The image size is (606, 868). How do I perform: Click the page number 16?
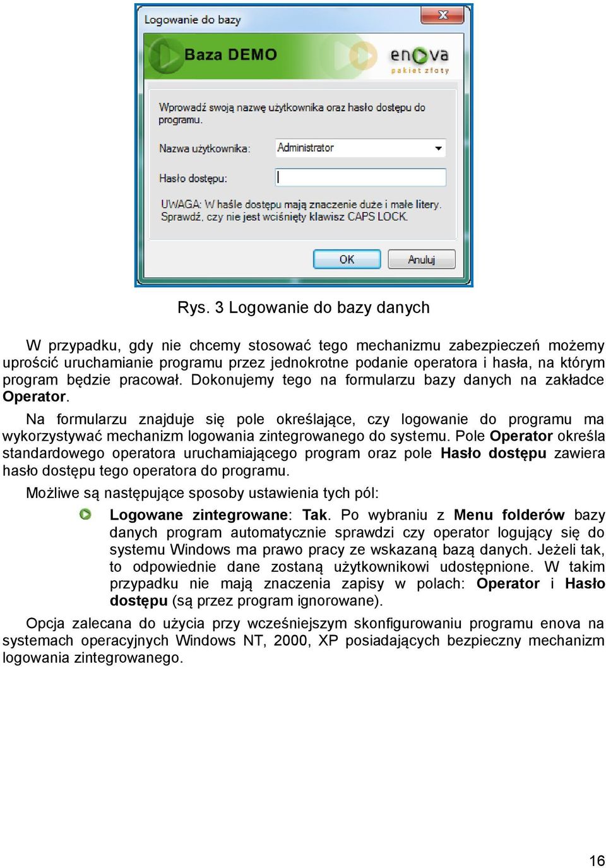pyautogui.click(x=597, y=860)
